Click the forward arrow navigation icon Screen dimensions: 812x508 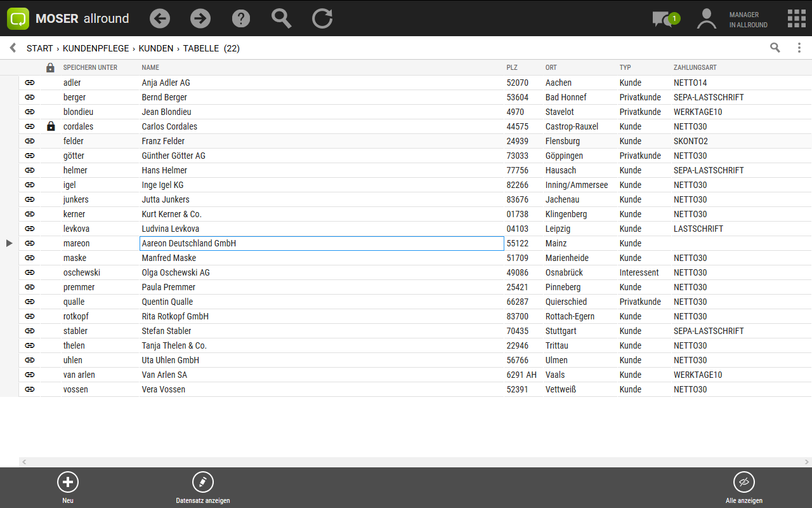200,18
